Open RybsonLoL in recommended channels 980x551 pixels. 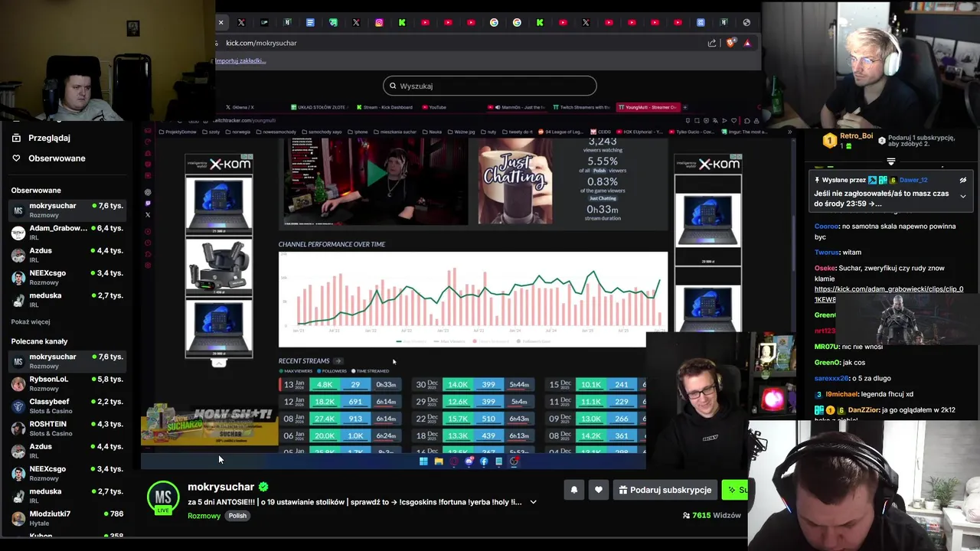[67, 383]
